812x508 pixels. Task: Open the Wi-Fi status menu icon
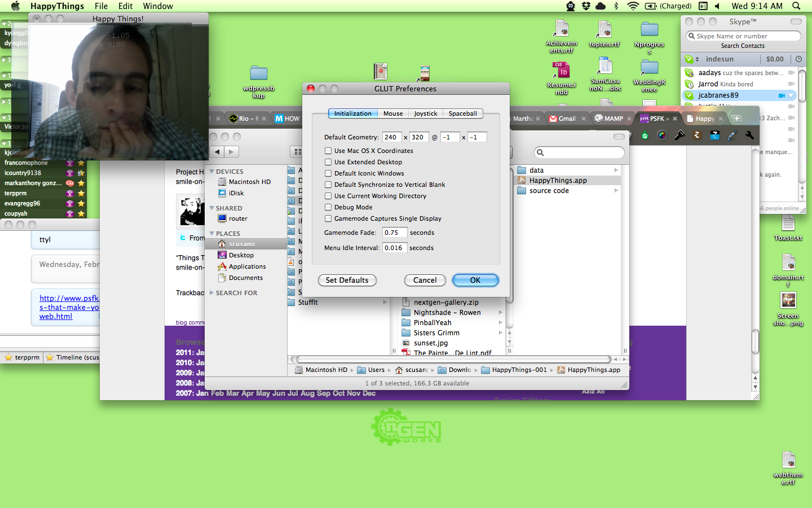pyautogui.click(x=633, y=6)
